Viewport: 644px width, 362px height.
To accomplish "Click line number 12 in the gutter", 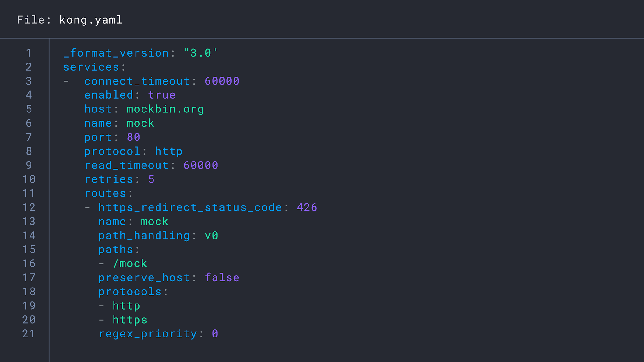I will (29, 207).
